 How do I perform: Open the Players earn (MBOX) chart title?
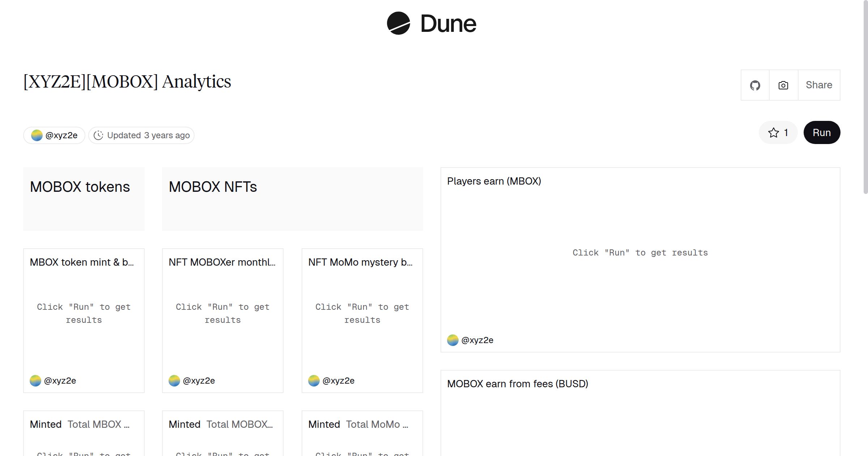pyautogui.click(x=494, y=181)
